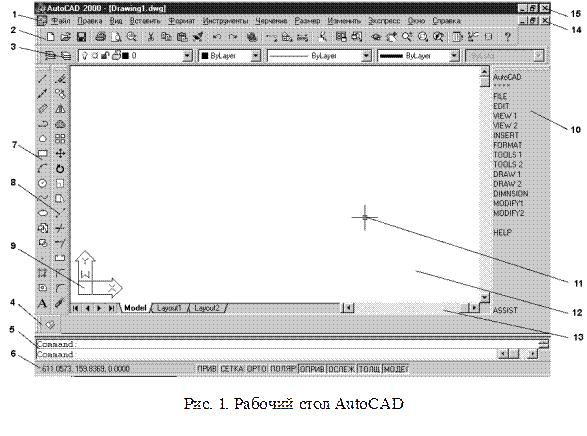
Task: Toggle the layer 0 light bulb on/off
Action: 85,56
